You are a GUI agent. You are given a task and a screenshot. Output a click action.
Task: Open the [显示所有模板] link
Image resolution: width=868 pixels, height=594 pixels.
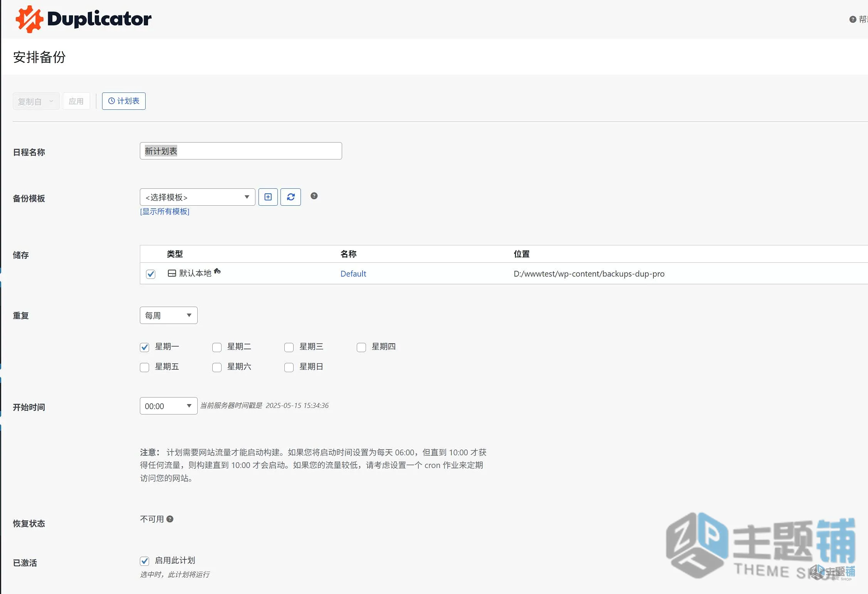(165, 211)
